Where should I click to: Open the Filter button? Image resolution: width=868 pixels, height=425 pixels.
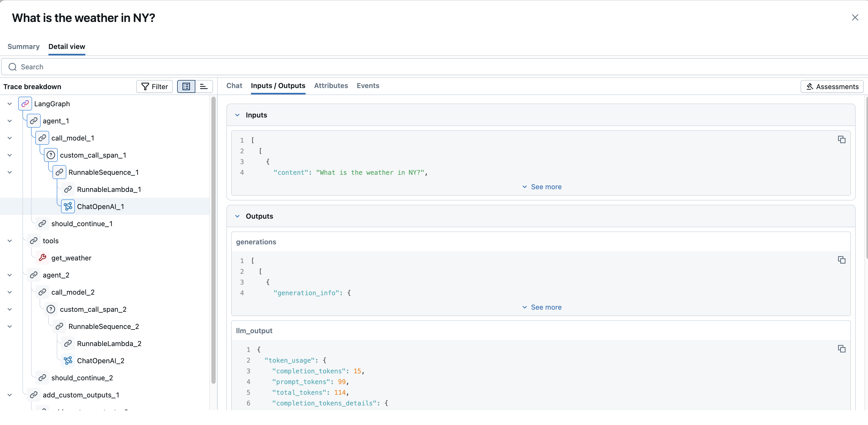(x=154, y=87)
